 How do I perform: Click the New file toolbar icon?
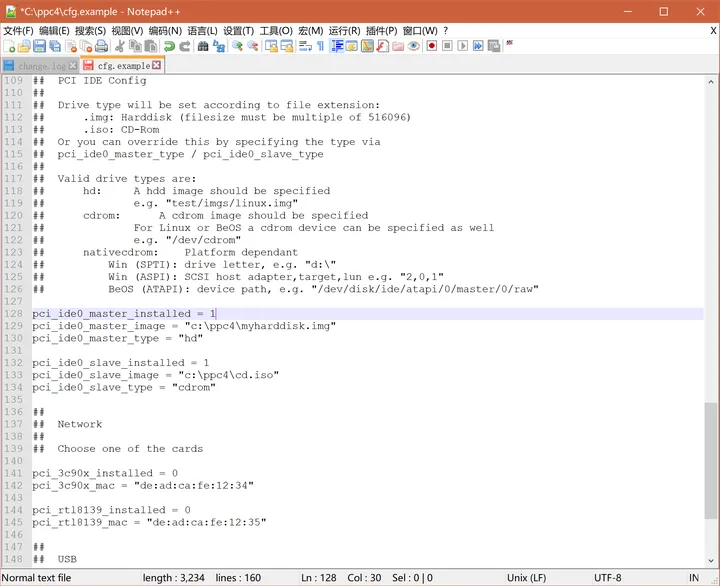coord(9,46)
